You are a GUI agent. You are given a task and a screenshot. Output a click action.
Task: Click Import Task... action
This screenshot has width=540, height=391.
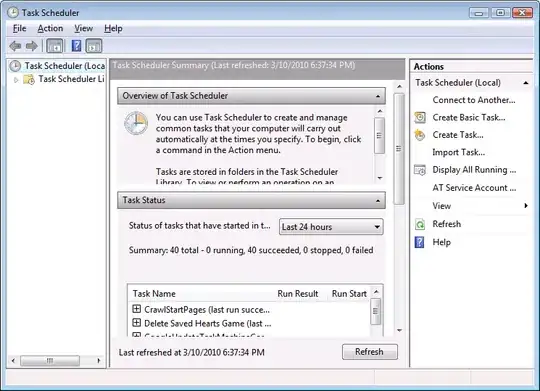coord(459,152)
